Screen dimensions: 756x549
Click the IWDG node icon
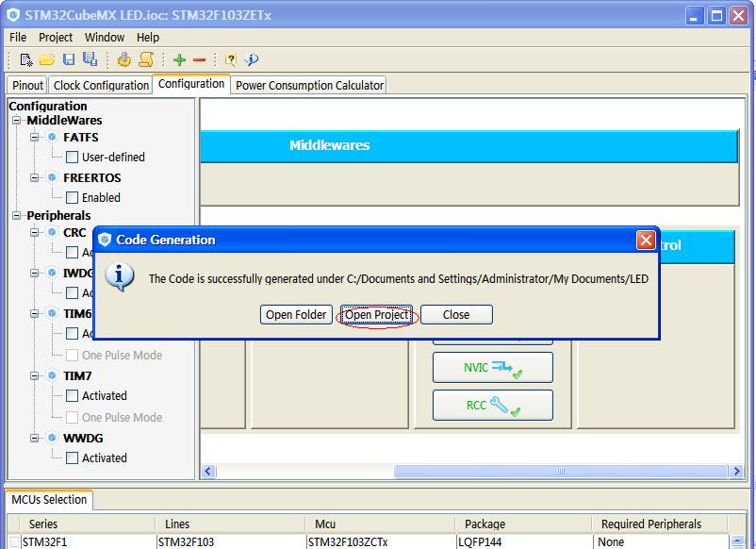52,273
